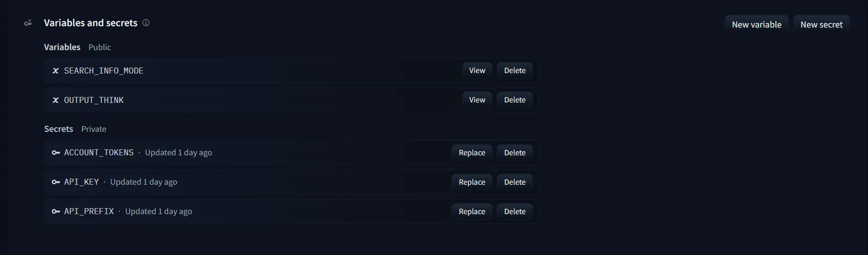Click the key link icon left of section title
Screen dimensions: 868x255
pyautogui.click(x=28, y=23)
